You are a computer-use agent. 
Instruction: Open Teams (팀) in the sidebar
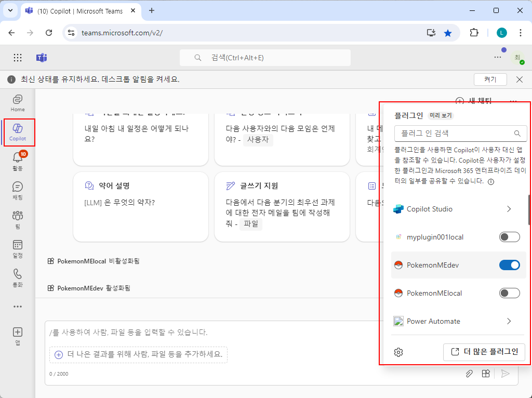click(18, 220)
